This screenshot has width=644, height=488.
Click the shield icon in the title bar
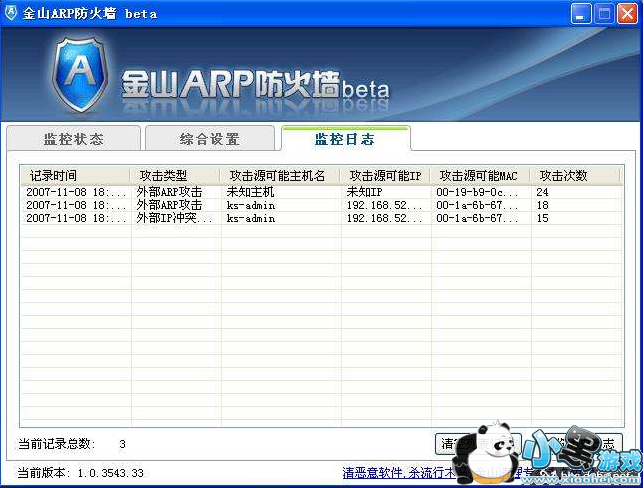11,13
